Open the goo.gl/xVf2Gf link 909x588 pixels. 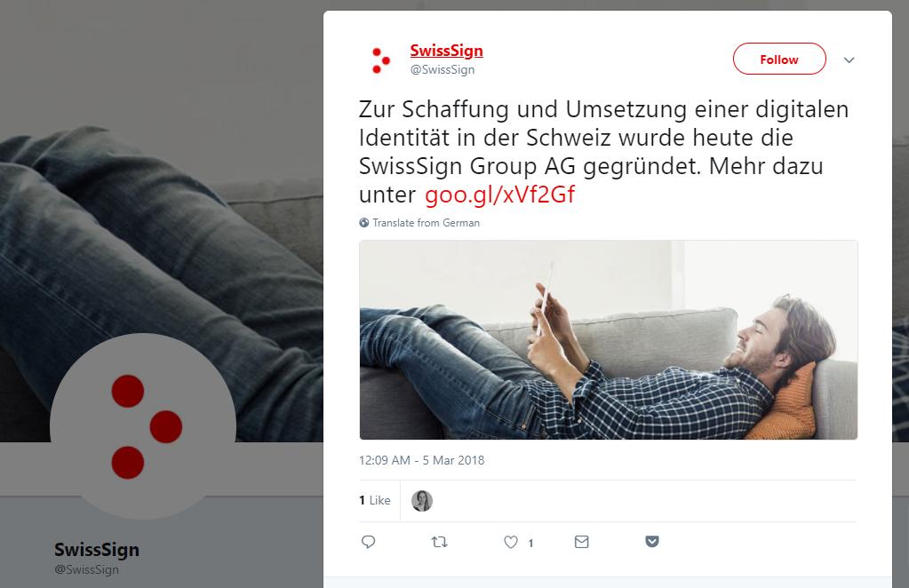click(x=499, y=195)
